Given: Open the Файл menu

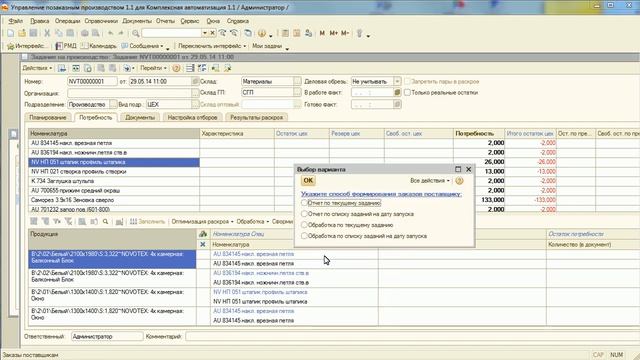Looking at the screenshot, I should (x=16, y=21).
